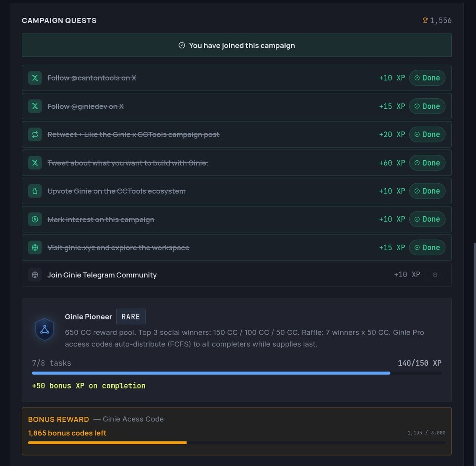Click the Ginie Pioneer shield badge icon

(44, 329)
